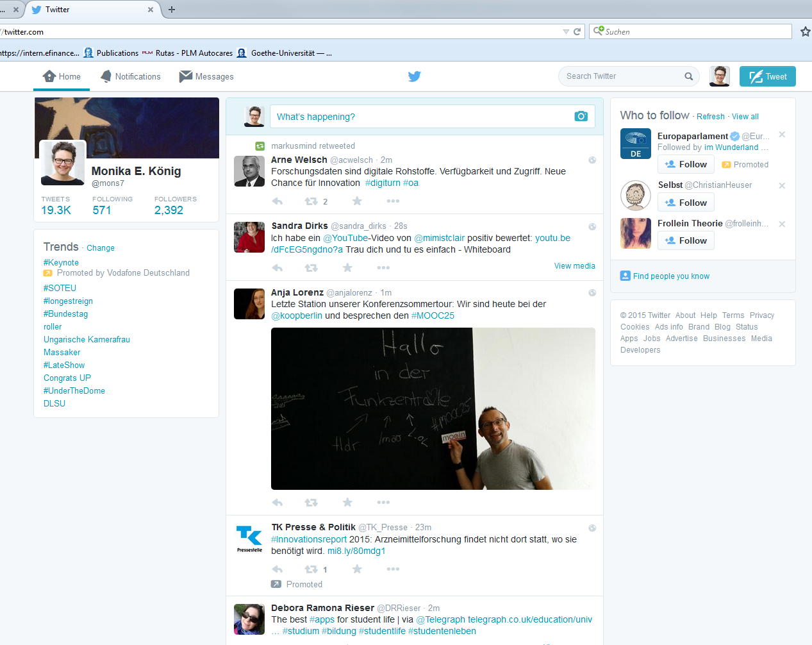Viewport: 812px width, 645px height.
Task: Follow Frollein Theorie
Action: tap(686, 240)
